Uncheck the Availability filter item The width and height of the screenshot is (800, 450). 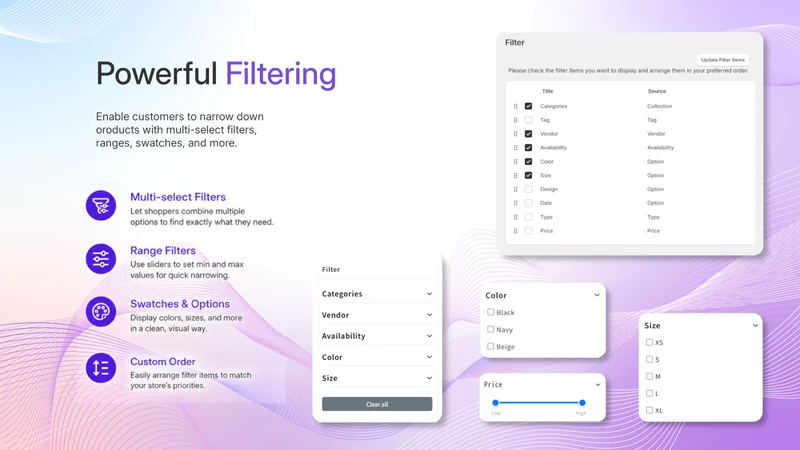529,147
